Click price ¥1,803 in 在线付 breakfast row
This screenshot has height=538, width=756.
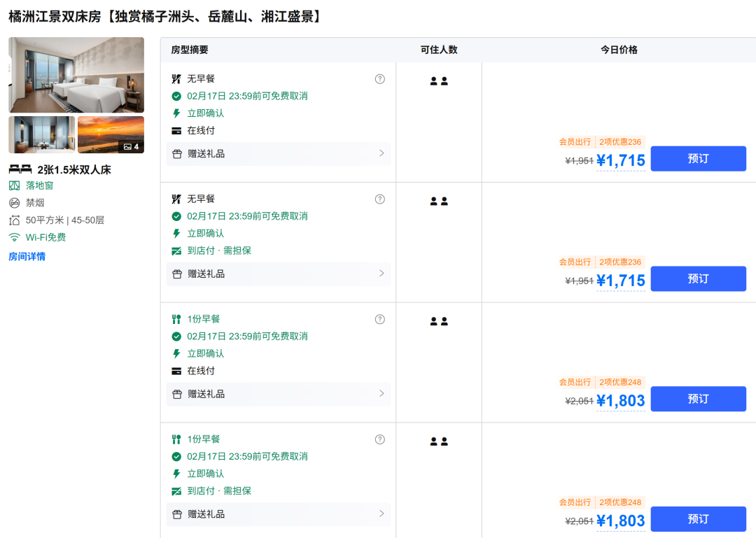(x=620, y=400)
